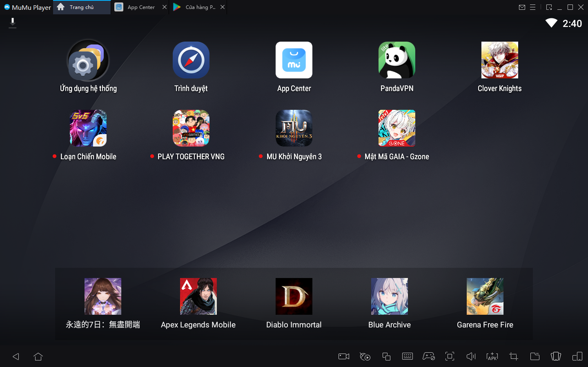Click the volume speaker icon
This screenshot has height=367, width=588.
[471, 356]
